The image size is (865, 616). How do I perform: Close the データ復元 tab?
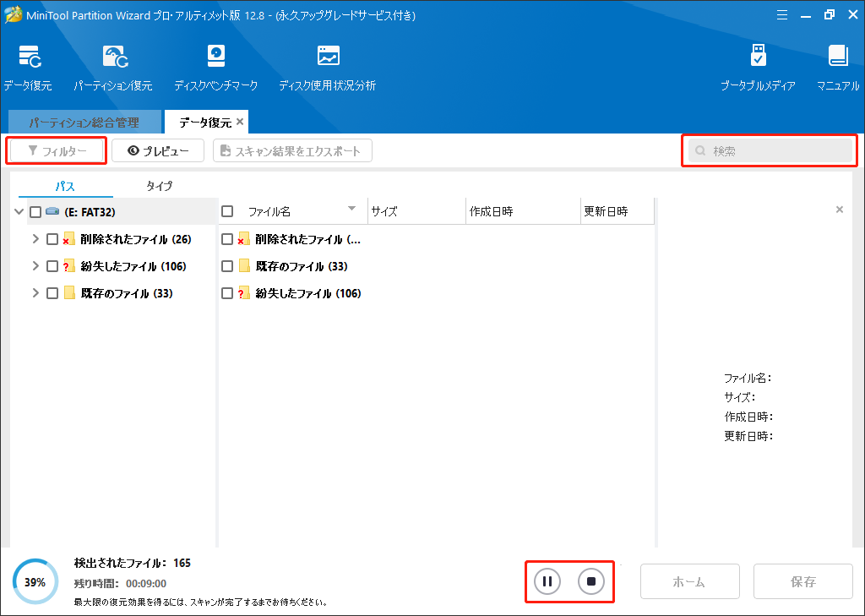click(240, 122)
